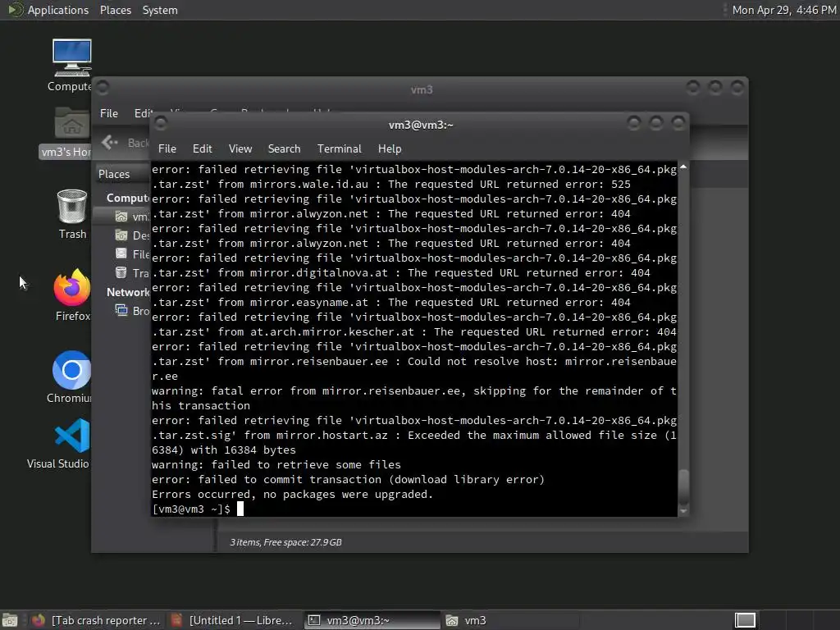Launch Firefox from the desktop

(x=72, y=295)
